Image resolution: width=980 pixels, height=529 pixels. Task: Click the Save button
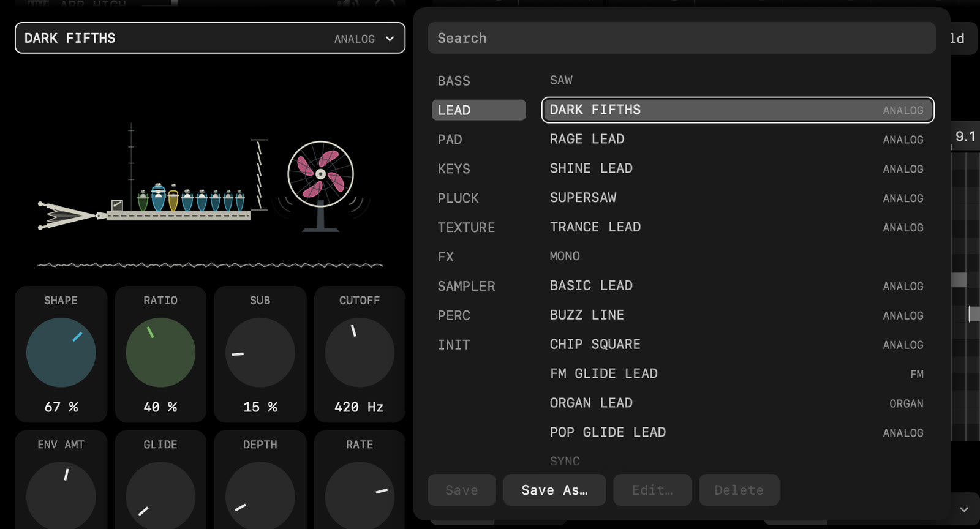click(462, 490)
